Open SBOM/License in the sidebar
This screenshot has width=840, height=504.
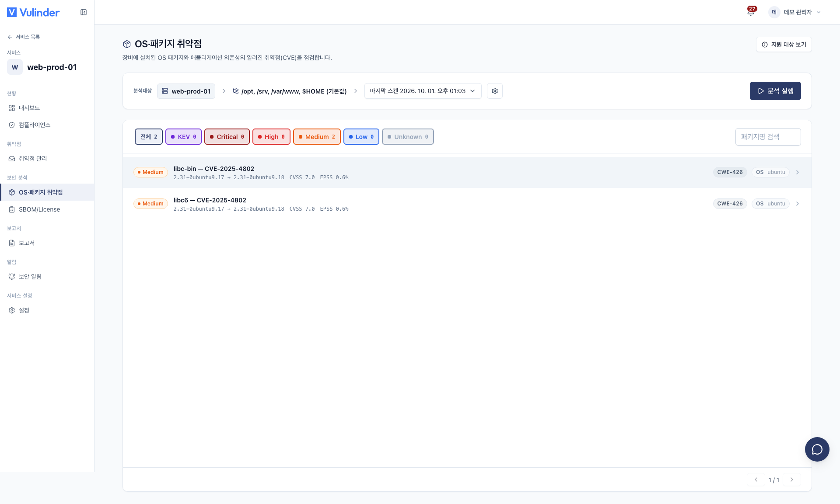[x=47, y=209]
